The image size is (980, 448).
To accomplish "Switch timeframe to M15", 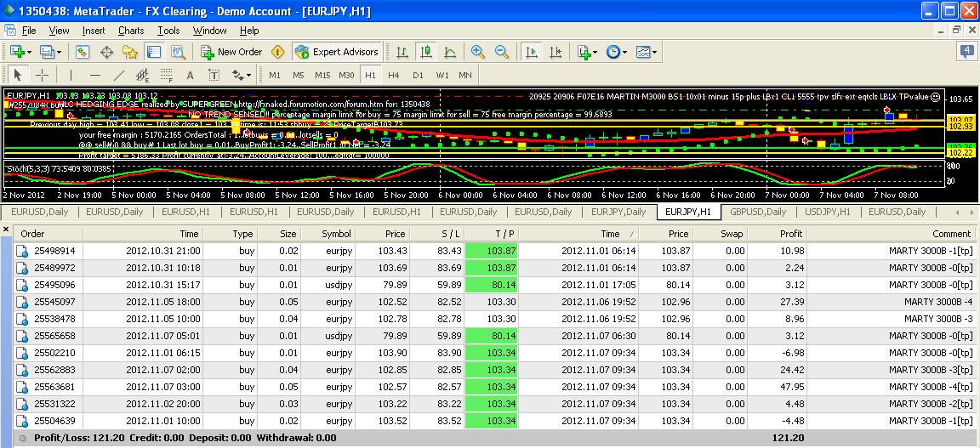I will [x=322, y=75].
